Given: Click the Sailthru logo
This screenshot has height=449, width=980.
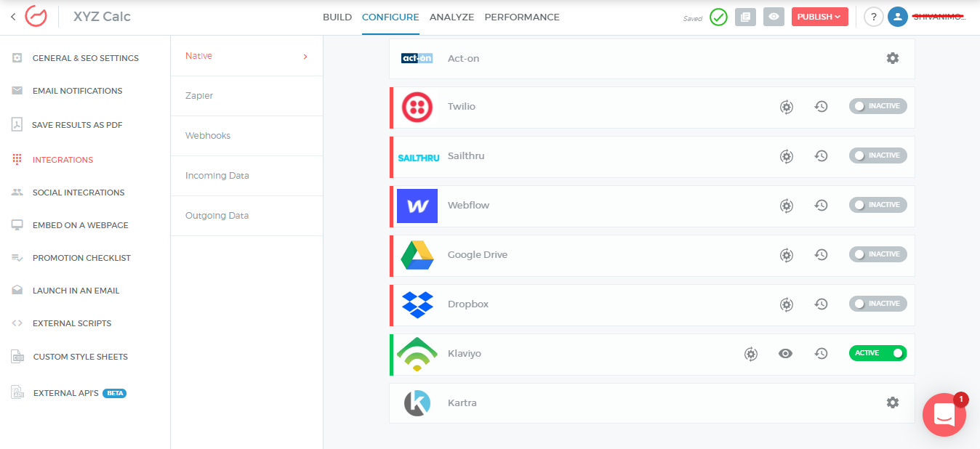Looking at the screenshot, I should coord(418,158).
